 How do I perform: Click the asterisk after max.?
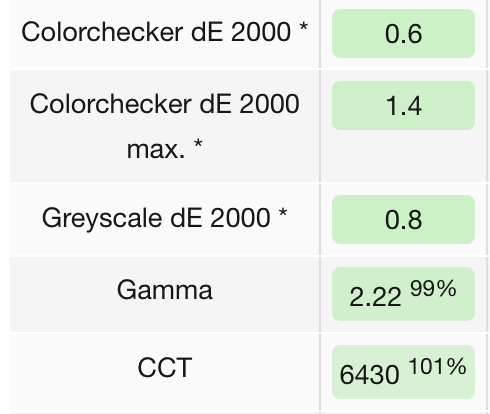click(198, 144)
